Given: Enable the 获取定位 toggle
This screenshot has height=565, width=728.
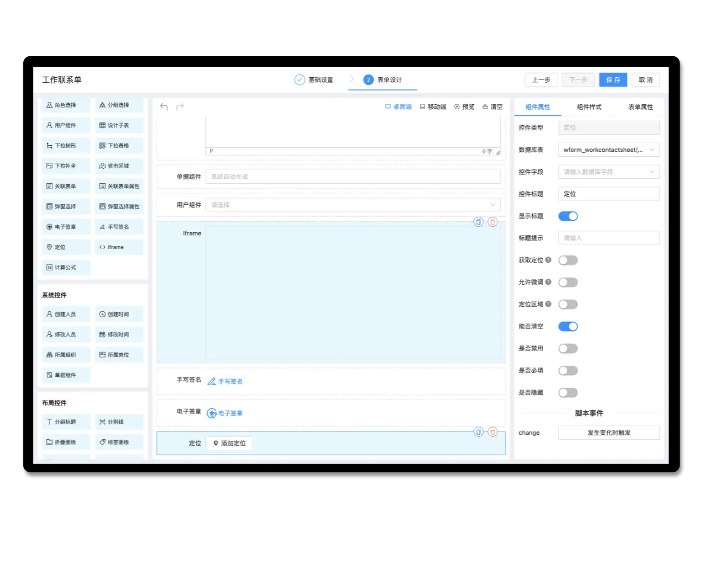Looking at the screenshot, I should [x=568, y=261].
